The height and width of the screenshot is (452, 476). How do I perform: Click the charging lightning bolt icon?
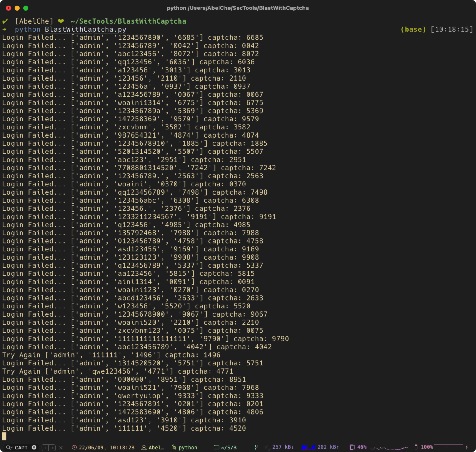467,447
